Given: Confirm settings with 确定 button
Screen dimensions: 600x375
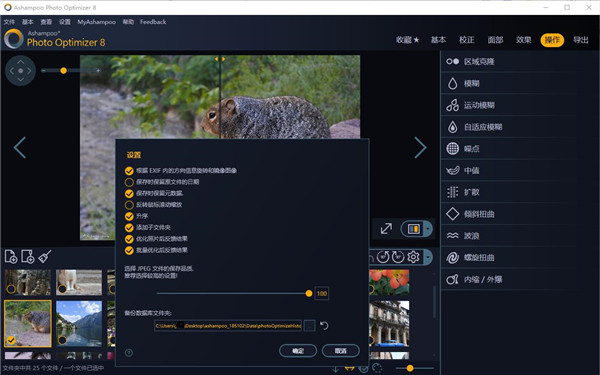Looking at the screenshot, I should [298, 351].
